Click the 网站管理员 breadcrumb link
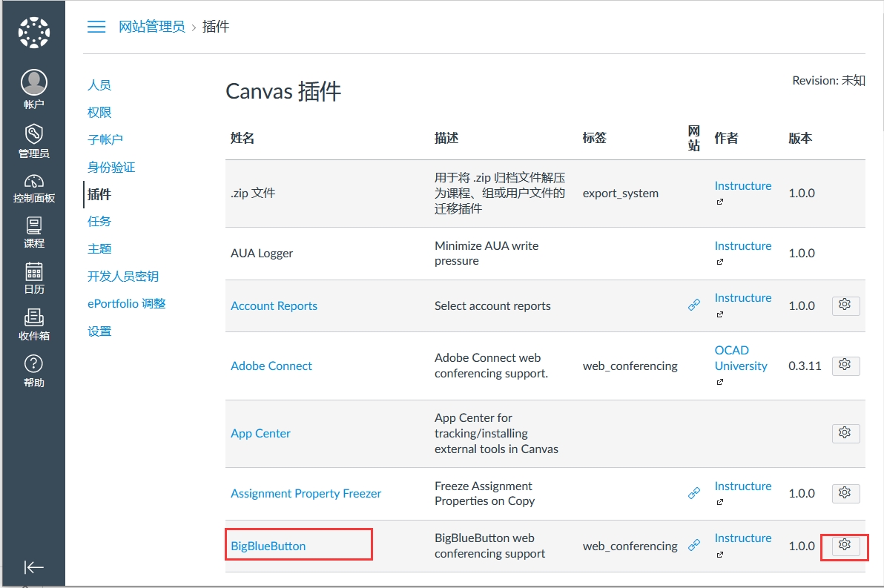The width and height of the screenshot is (884, 588). coord(152,27)
